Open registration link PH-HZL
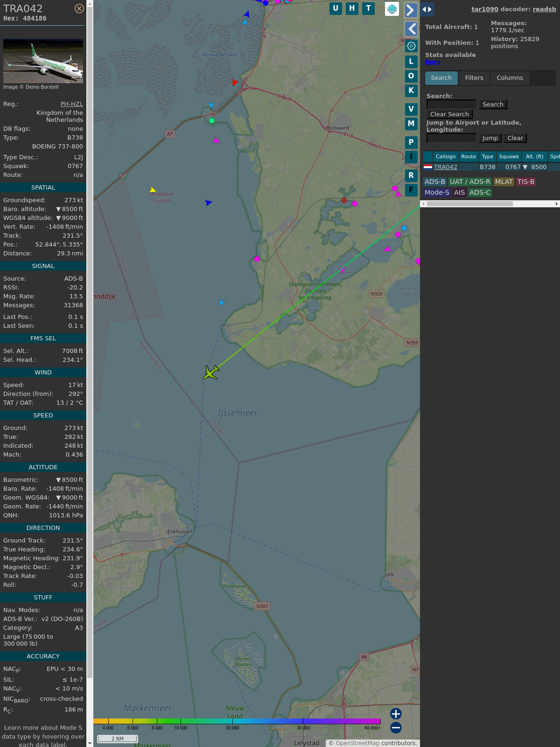 [71, 104]
